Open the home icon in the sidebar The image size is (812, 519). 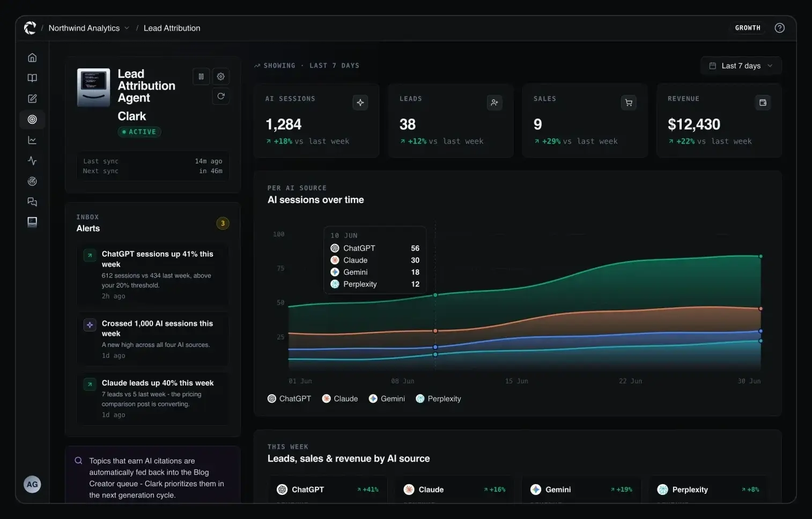tap(32, 57)
